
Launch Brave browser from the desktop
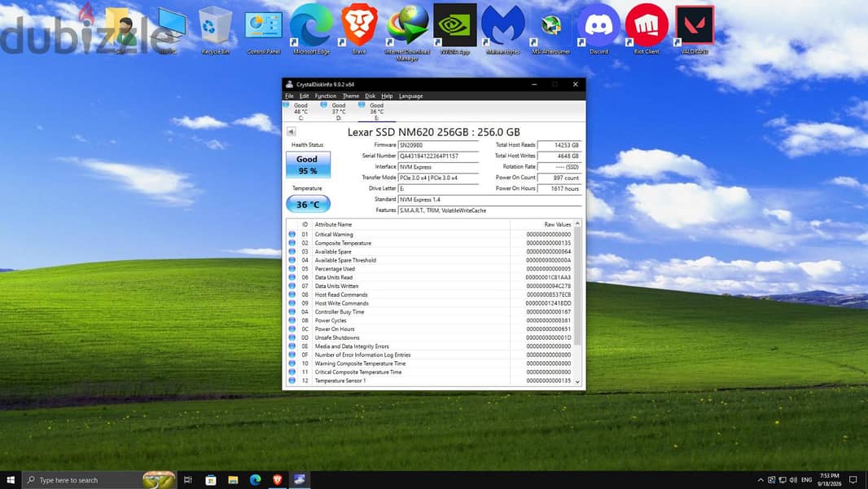pyautogui.click(x=359, y=29)
